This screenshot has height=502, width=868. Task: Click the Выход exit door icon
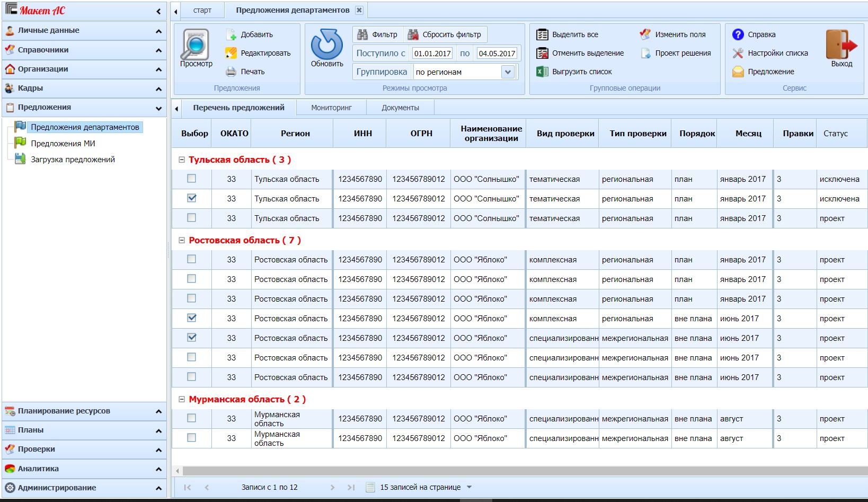842,44
